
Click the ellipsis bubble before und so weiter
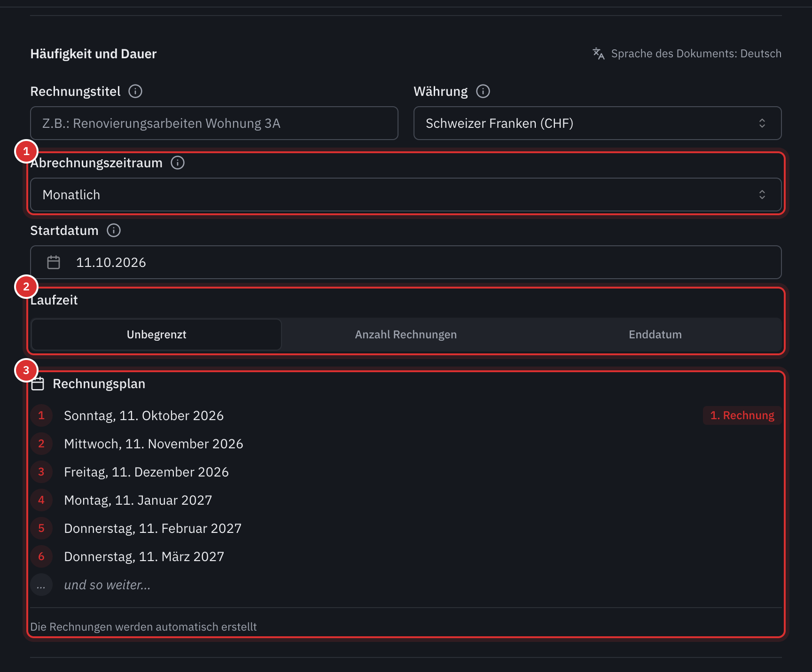point(41,585)
